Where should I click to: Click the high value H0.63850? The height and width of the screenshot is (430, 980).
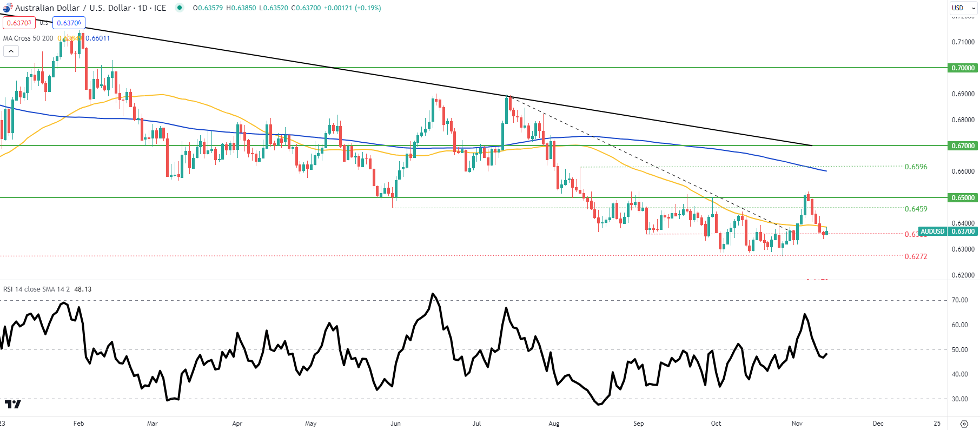(x=241, y=8)
